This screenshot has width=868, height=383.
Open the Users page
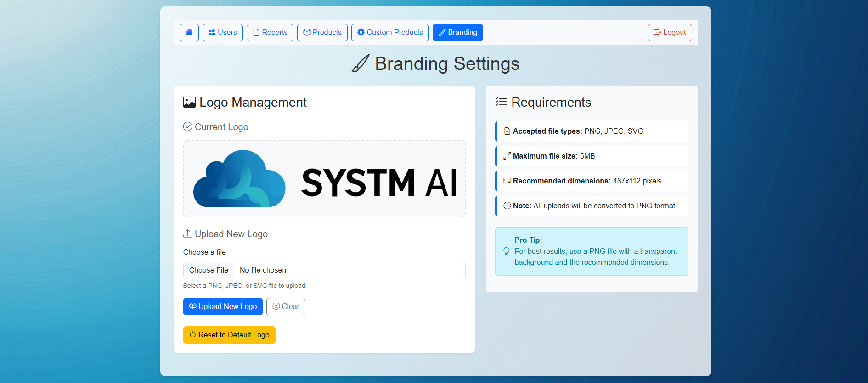point(222,33)
